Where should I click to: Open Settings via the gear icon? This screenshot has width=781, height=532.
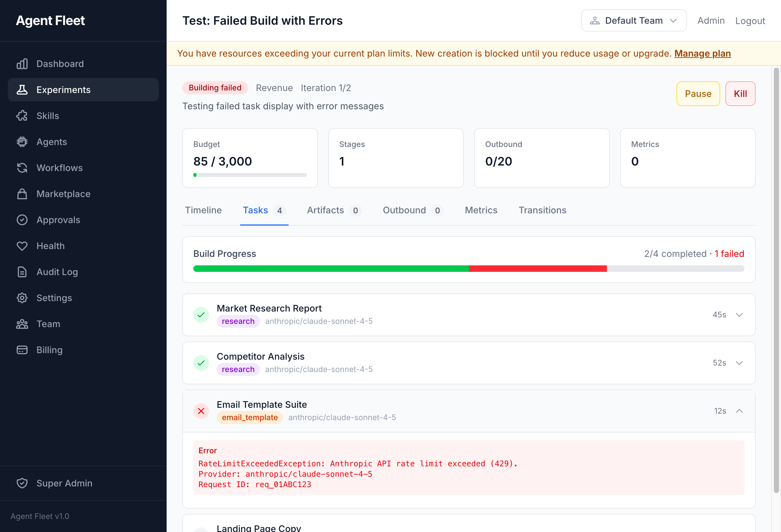22,298
